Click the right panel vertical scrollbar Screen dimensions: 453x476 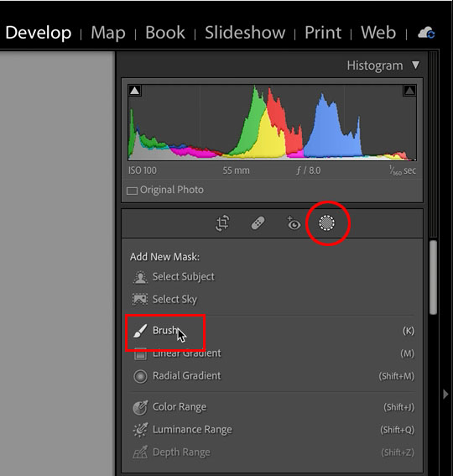click(434, 278)
